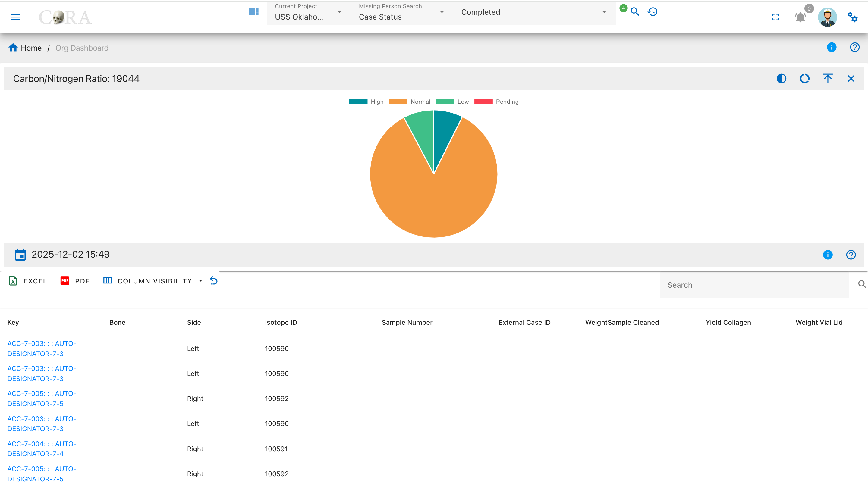Toggle the Pending series in legend
The image size is (868, 491).
[x=496, y=102]
